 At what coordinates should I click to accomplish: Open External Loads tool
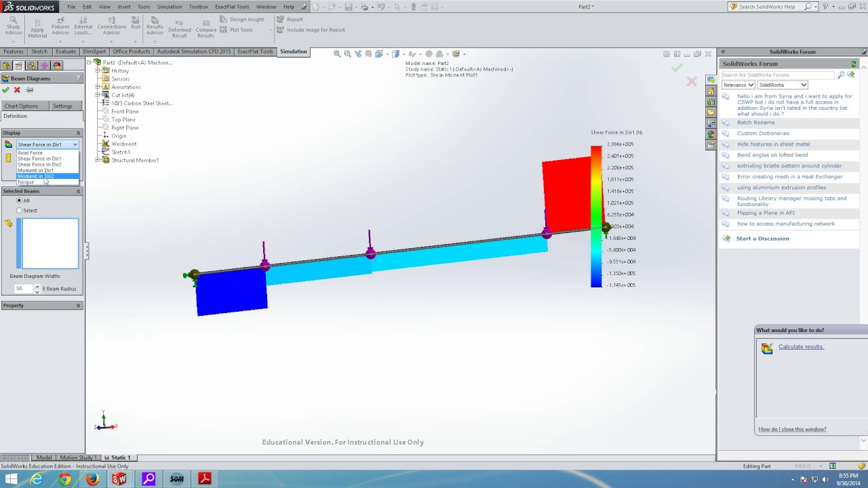tap(83, 26)
